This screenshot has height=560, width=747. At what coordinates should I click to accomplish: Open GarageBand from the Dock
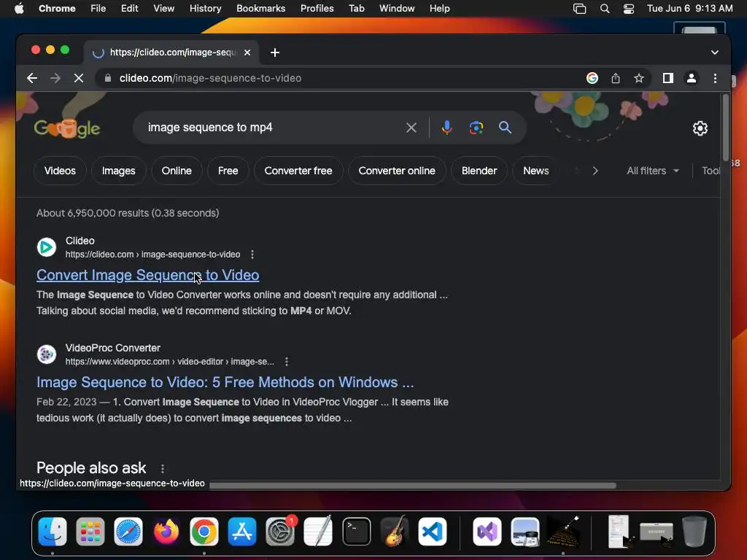[x=395, y=532]
